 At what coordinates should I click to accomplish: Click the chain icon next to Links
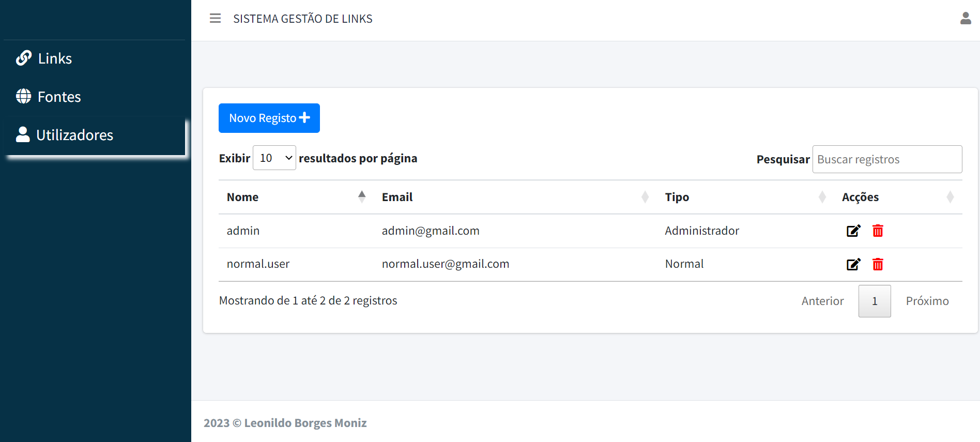coord(23,58)
